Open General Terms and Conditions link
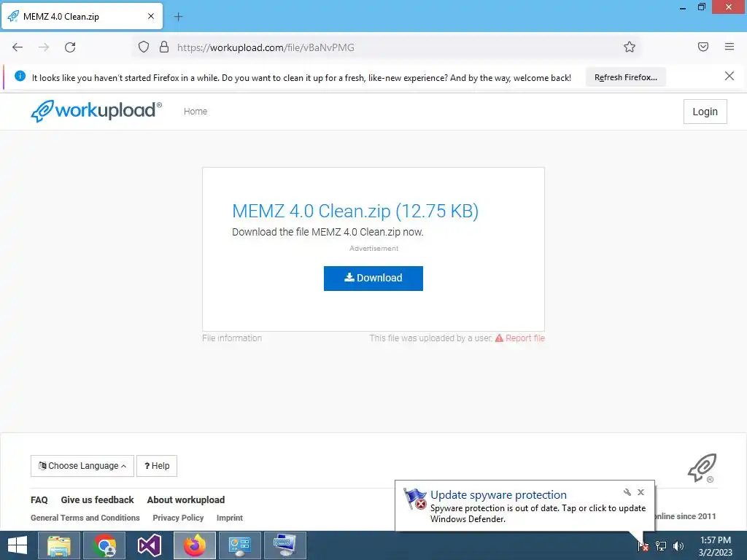 pos(85,518)
